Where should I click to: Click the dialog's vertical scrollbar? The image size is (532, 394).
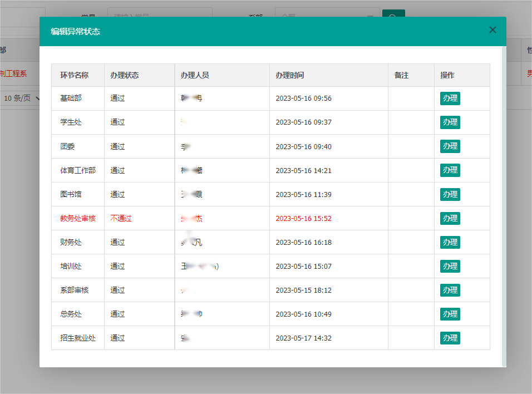pos(504,206)
